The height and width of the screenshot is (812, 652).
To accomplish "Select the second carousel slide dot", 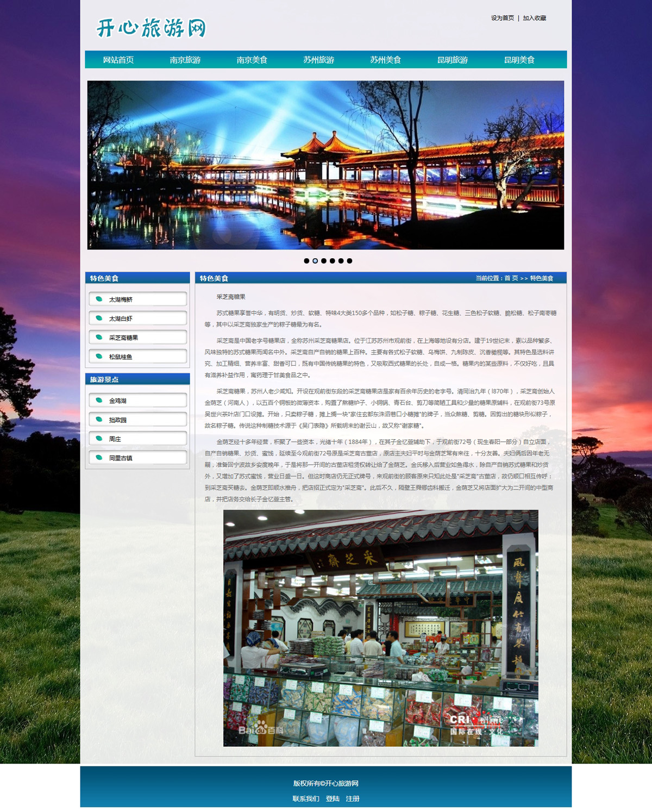I will point(315,261).
